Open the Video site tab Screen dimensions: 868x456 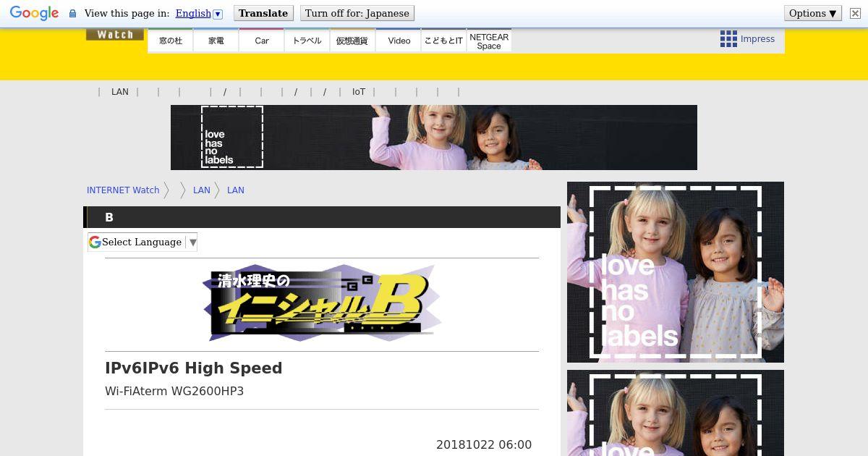tap(399, 41)
